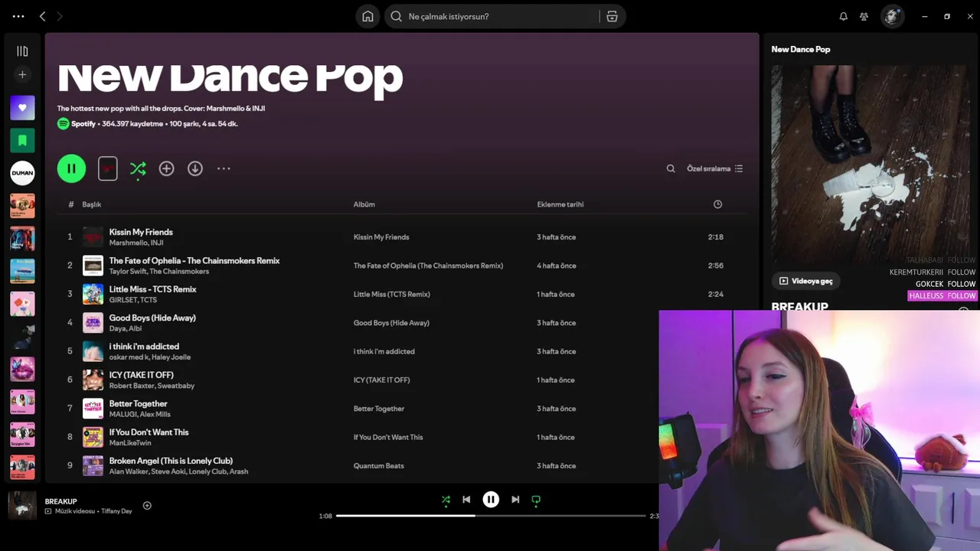Click Good Boys (Hide Away) album cover
This screenshot has width=980, height=551.
(93, 323)
